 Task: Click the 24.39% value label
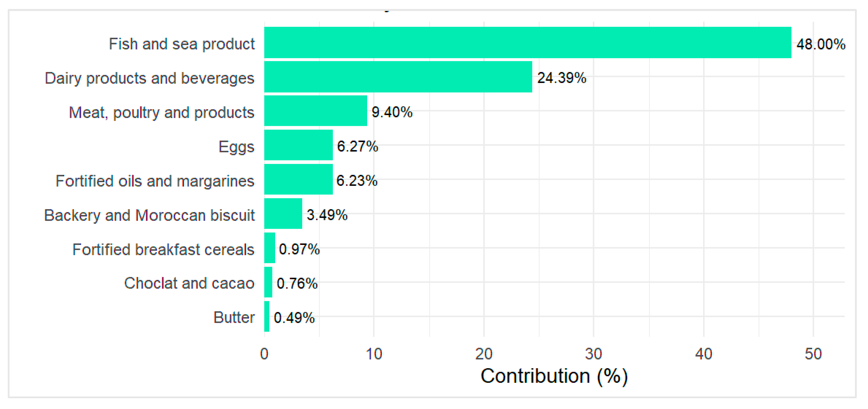(x=561, y=78)
